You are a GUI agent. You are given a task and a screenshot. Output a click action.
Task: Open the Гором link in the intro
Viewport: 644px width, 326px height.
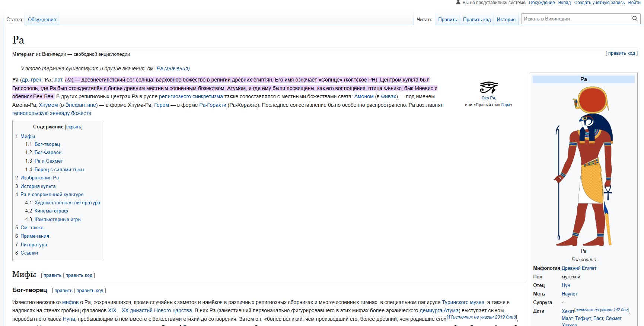coord(162,105)
